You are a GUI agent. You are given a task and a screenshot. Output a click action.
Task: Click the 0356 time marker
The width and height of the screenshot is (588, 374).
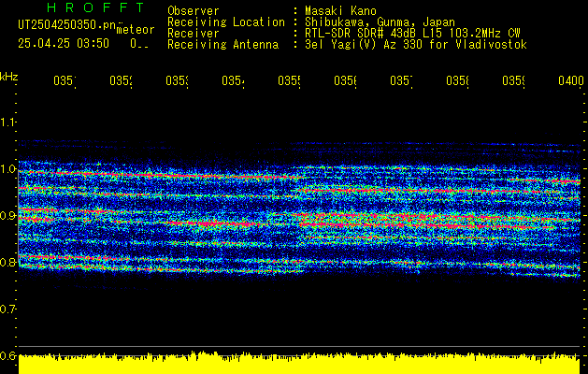(345, 80)
